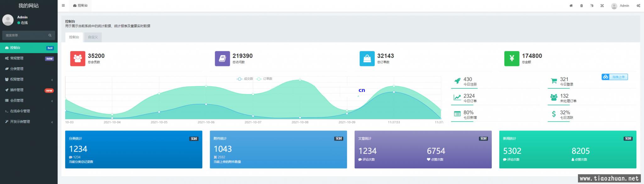The width and height of the screenshot is (644, 184).
Task: Open 控制台 in the sidebar menu
Action: click(x=29, y=48)
